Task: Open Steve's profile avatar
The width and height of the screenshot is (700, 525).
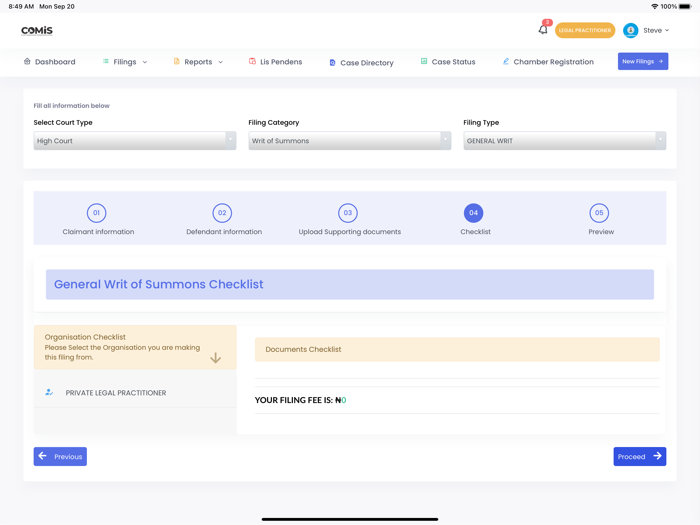Action: tap(630, 30)
